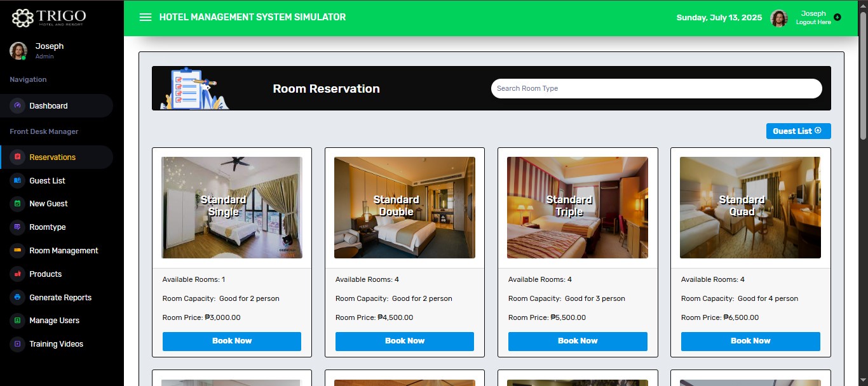Click the Standard Double room photo
Screen dimensions: 868x386
tap(405, 208)
